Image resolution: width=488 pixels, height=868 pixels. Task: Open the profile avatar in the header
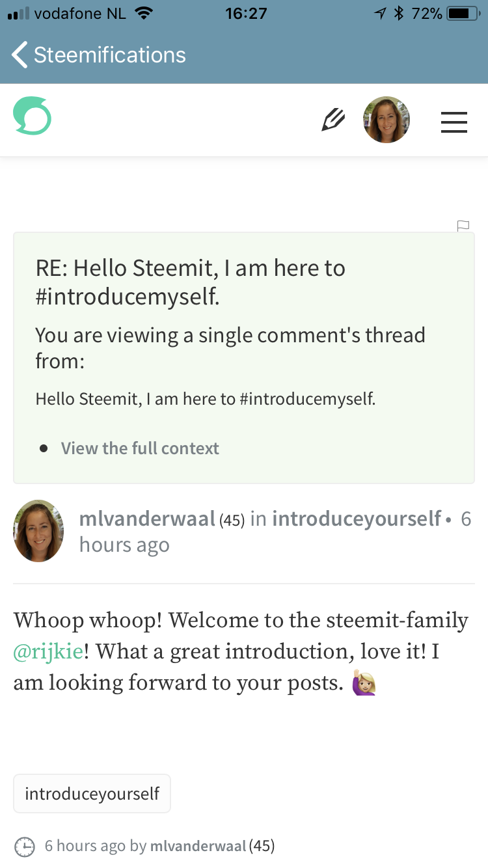[386, 120]
